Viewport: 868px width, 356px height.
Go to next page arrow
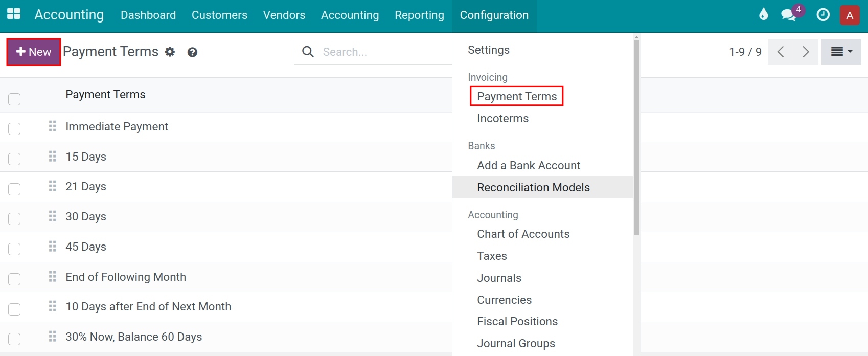click(806, 52)
